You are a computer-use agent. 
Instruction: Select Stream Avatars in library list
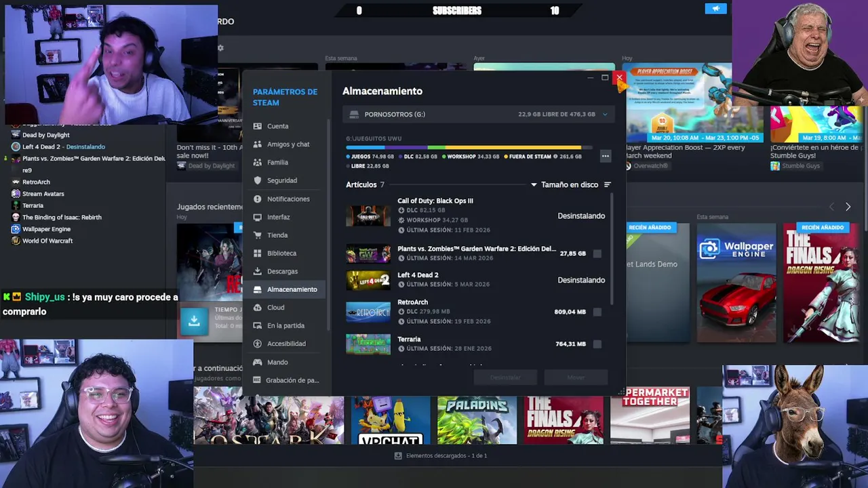[x=43, y=194]
